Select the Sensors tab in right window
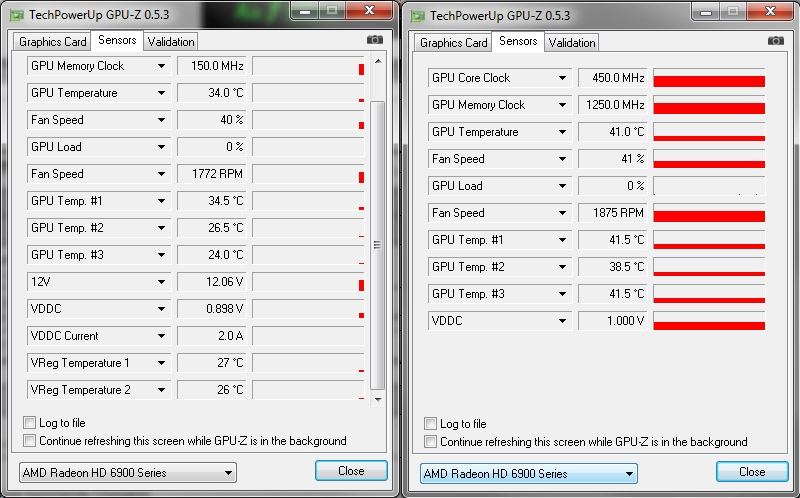 518,41
